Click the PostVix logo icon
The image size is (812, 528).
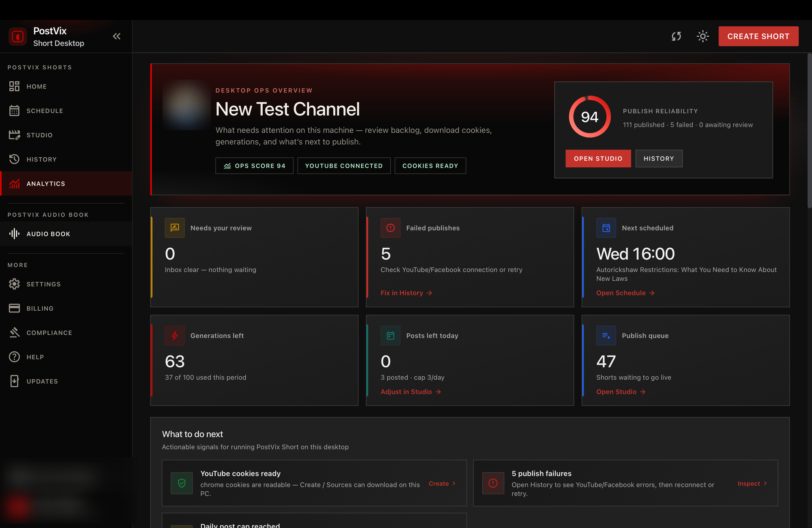pos(18,36)
